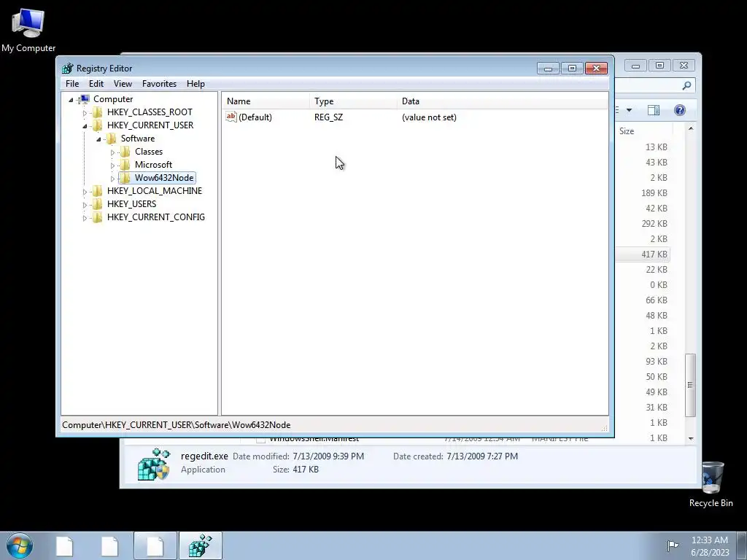Click the Computer root icon in tree
This screenshot has height=560, width=747.
click(84, 99)
